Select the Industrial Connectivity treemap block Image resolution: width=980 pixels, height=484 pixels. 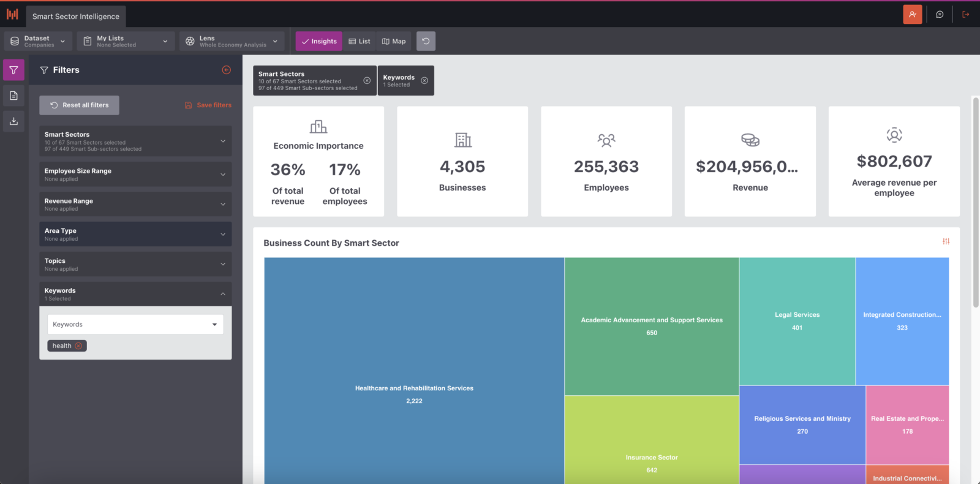[x=908, y=475]
